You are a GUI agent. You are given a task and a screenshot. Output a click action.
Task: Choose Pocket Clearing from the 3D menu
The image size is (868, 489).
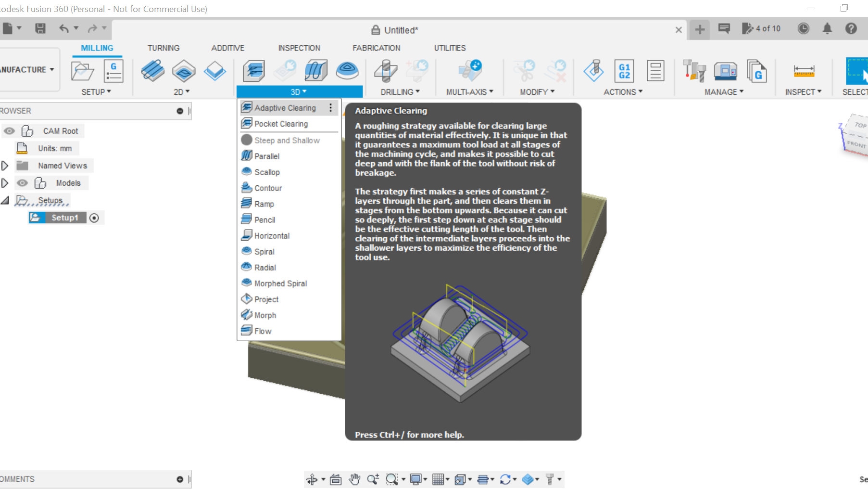click(281, 124)
